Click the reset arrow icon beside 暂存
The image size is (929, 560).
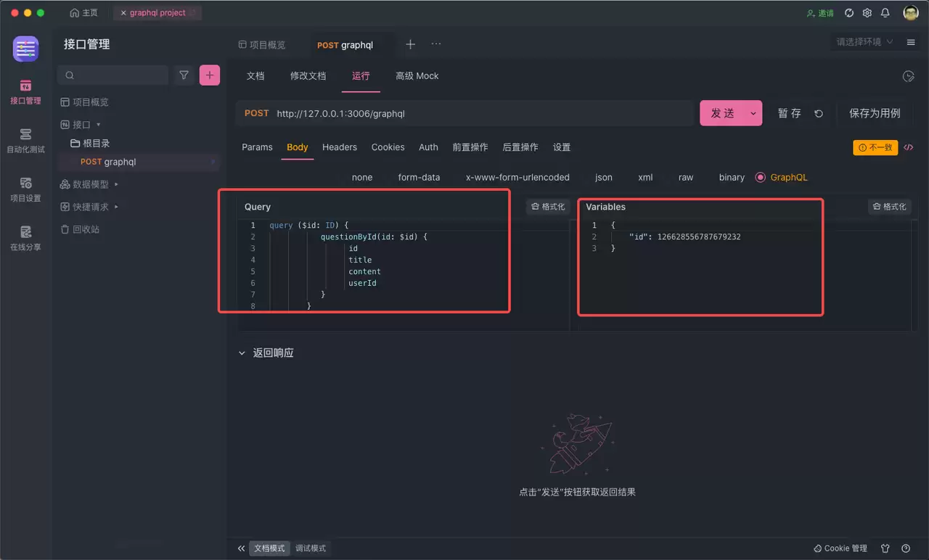tap(819, 113)
